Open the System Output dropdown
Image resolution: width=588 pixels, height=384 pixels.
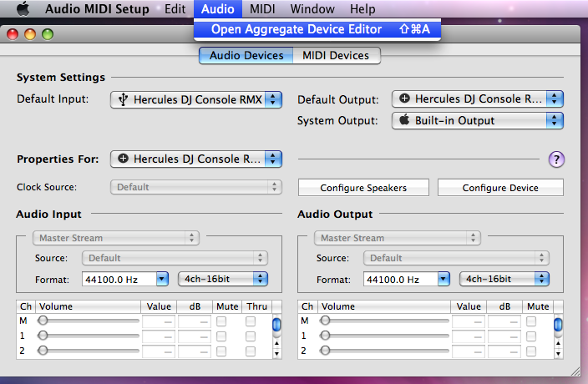click(x=478, y=120)
